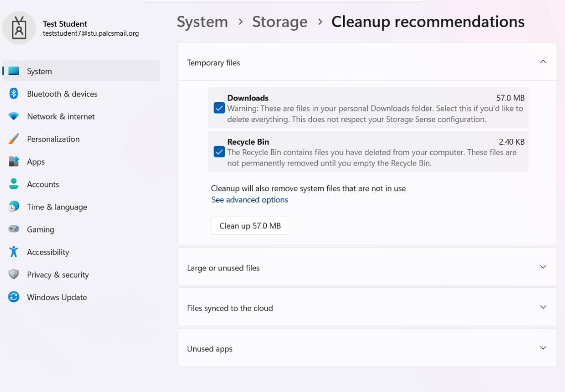Click the Personalization paintbrush icon
Image resolution: width=565 pixels, height=392 pixels.
[14, 139]
